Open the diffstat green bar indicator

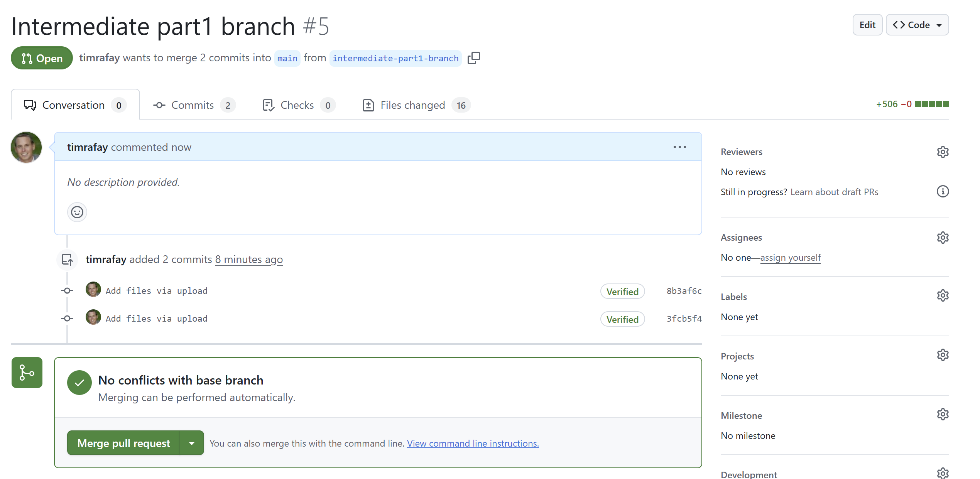(x=931, y=104)
